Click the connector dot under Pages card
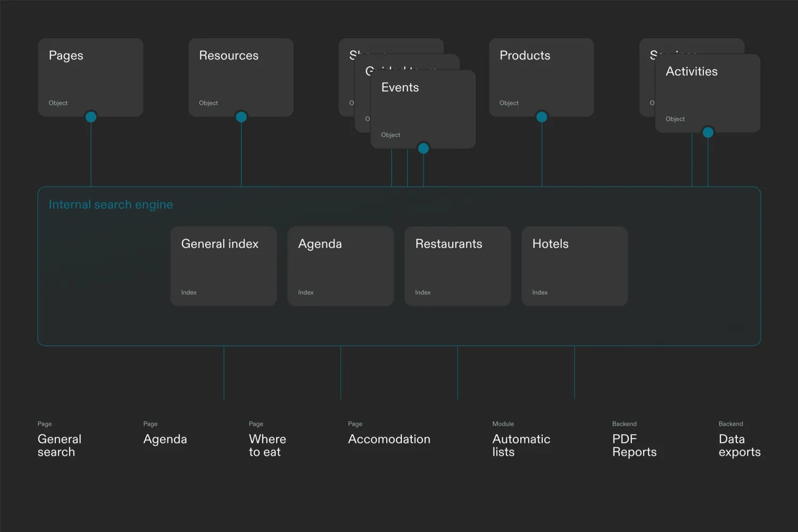Viewport: 798px width, 532px height. point(91,117)
